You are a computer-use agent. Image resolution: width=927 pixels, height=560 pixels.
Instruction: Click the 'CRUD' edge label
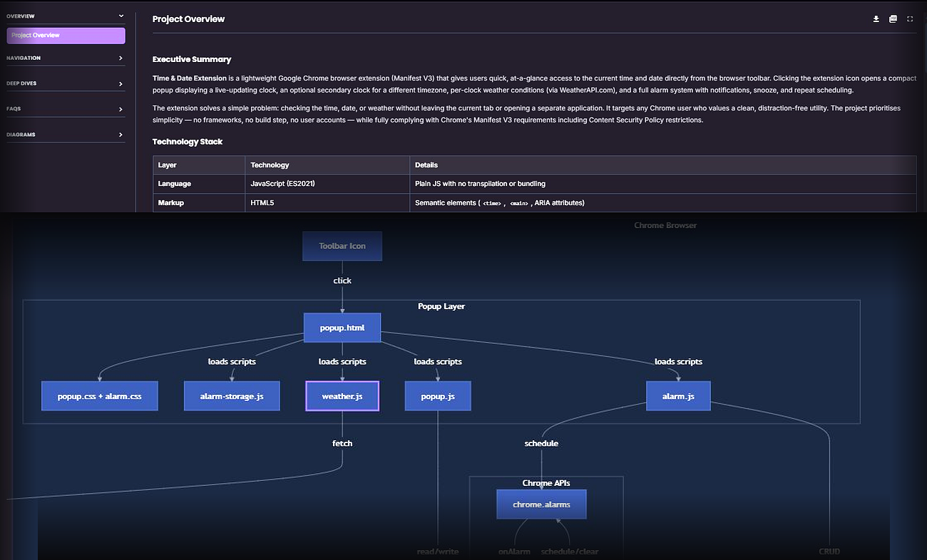pyautogui.click(x=829, y=551)
